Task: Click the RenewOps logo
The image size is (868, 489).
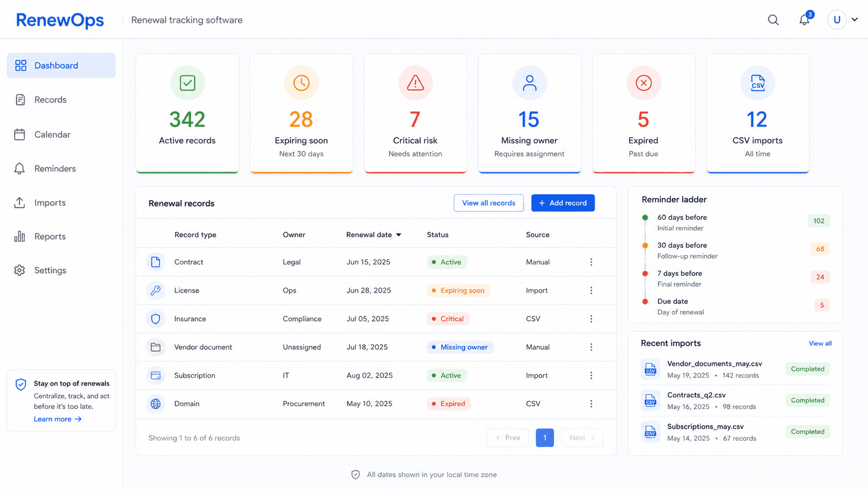Action: click(60, 20)
